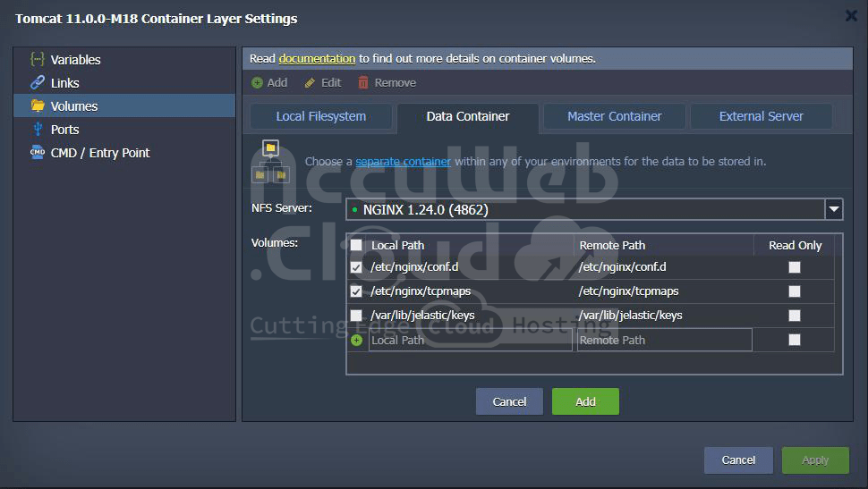Screen dimensions: 868x489
Task: Switch to the Local Filesystem tab
Action: pos(321,116)
